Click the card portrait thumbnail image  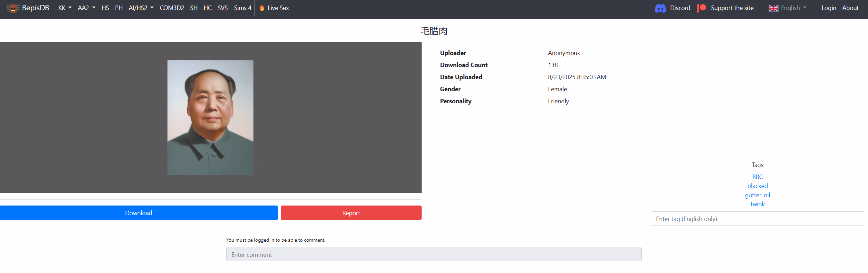click(210, 118)
